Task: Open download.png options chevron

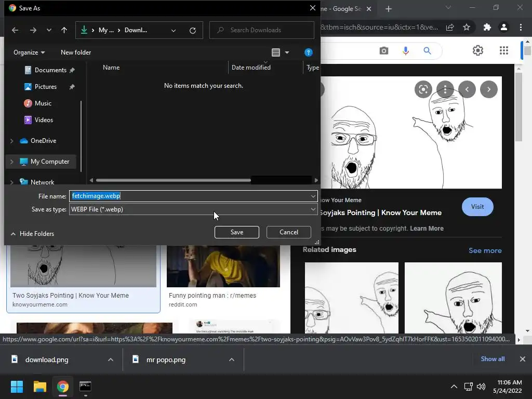Action: pos(111,360)
